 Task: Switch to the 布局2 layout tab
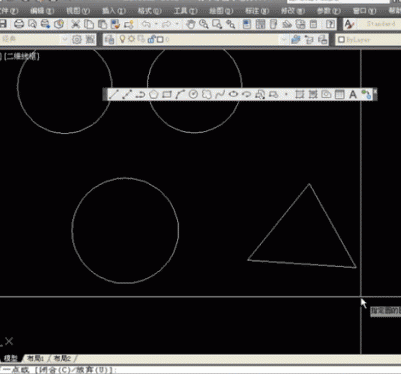(63, 358)
